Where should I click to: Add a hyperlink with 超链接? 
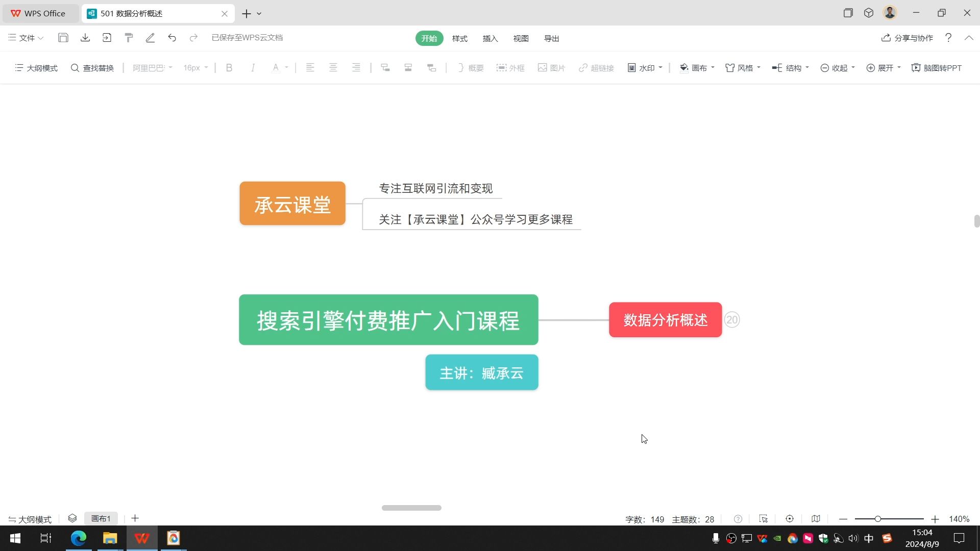[596, 68]
